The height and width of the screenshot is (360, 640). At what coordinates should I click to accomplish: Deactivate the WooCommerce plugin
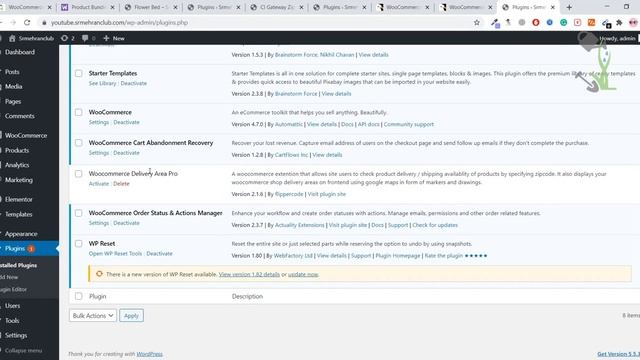coord(127,122)
